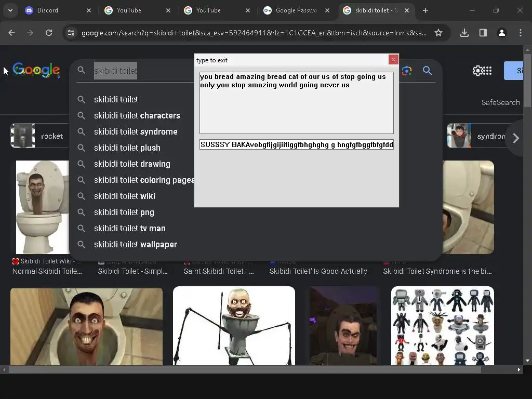Open 'Skibidi Toilet' Is Good Actually link
The image size is (532, 399).
(318, 271)
